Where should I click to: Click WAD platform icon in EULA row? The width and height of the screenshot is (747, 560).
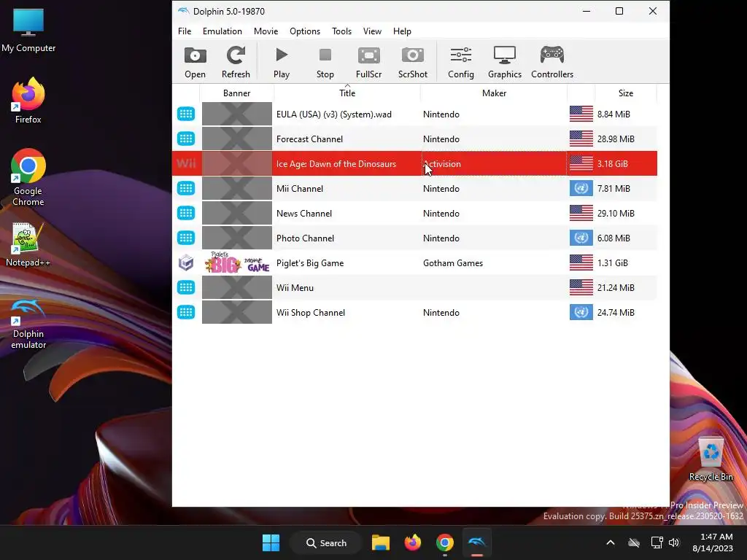[186, 114]
